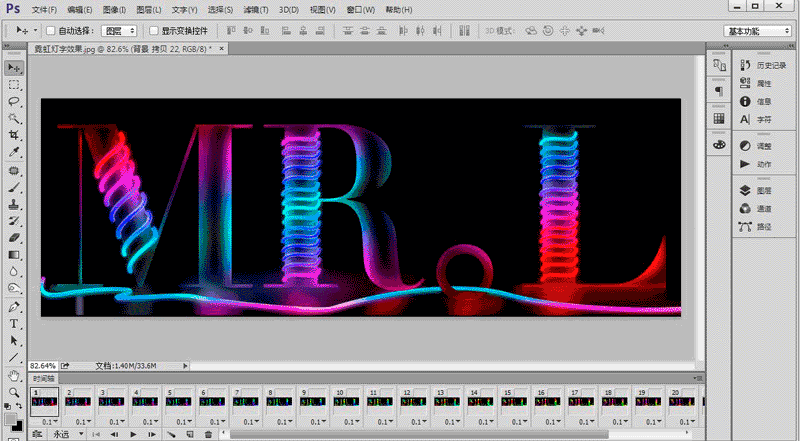The width and height of the screenshot is (800, 441).
Task: Delete selected frame with trash icon
Action: tap(208, 434)
